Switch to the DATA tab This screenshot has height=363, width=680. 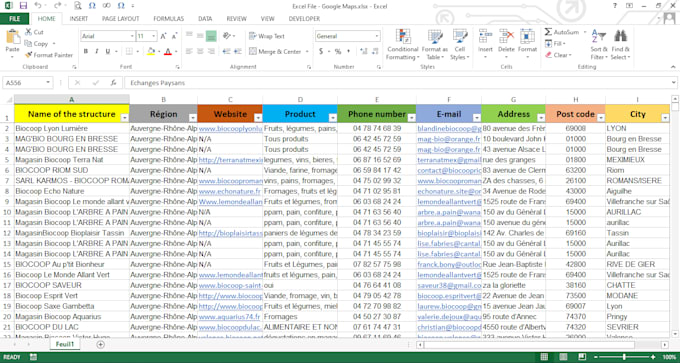point(205,19)
